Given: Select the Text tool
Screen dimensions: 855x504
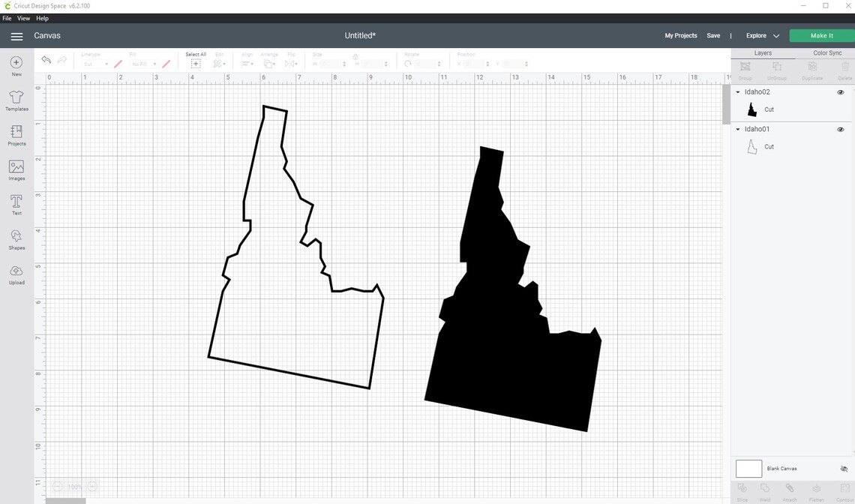Looking at the screenshot, I should click(16, 204).
